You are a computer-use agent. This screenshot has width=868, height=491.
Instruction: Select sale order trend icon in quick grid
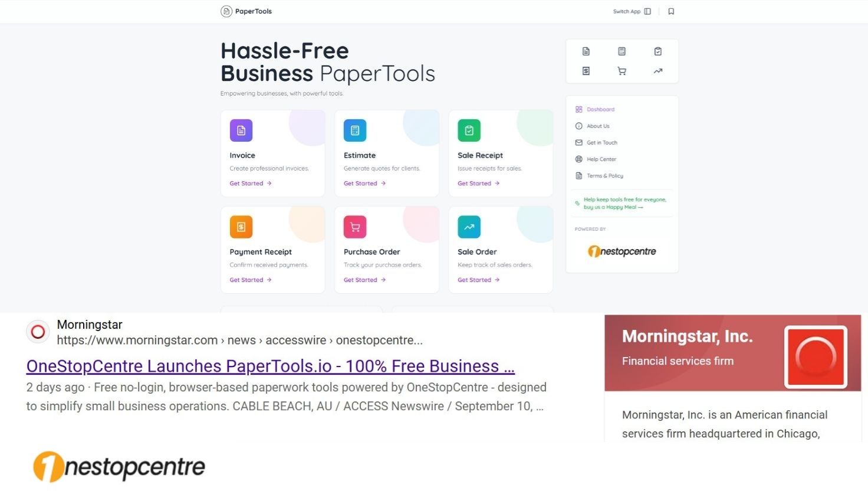coord(658,71)
